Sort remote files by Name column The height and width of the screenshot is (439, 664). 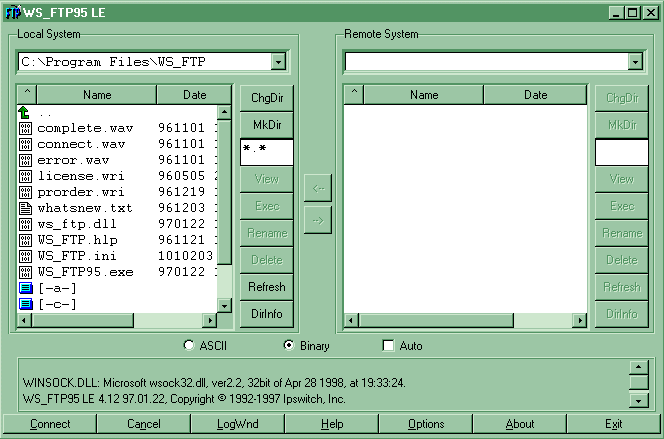click(x=424, y=94)
